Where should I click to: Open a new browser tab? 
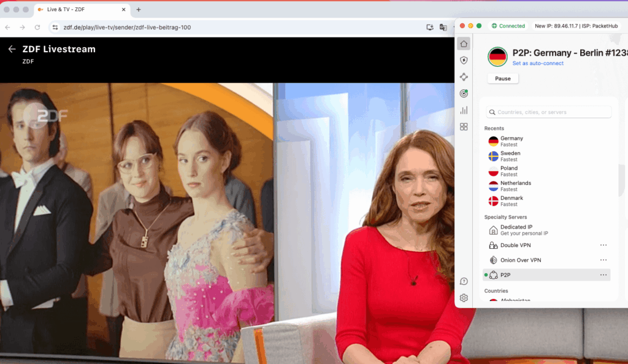tap(139, 10)
